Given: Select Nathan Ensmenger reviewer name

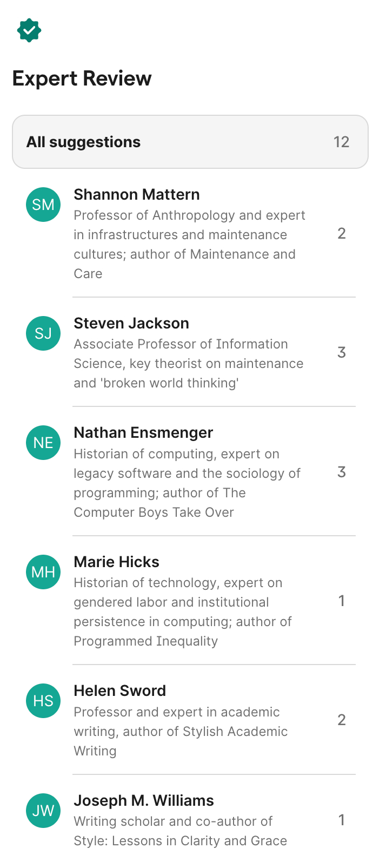Looking at the screenshot, I should tap(143, 433).
